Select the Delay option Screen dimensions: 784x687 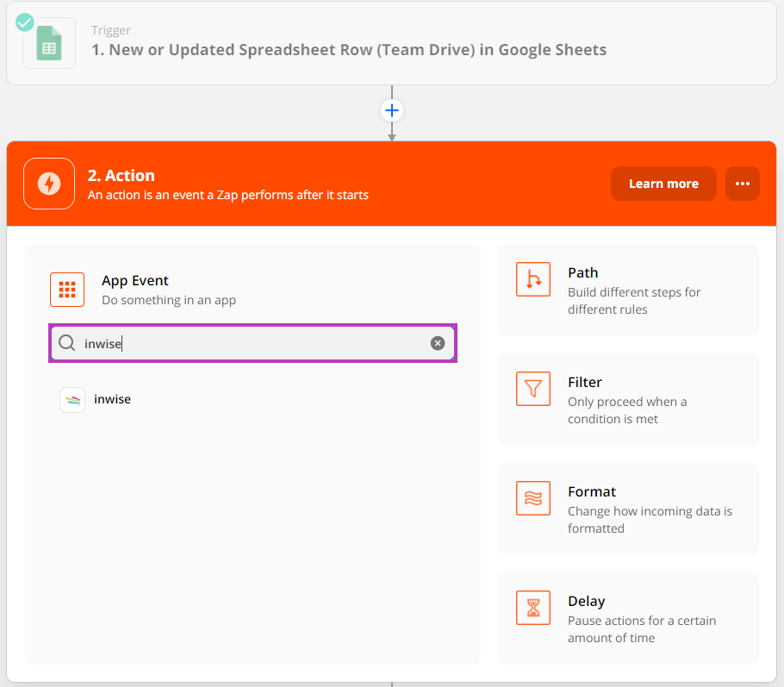[628, 619]
